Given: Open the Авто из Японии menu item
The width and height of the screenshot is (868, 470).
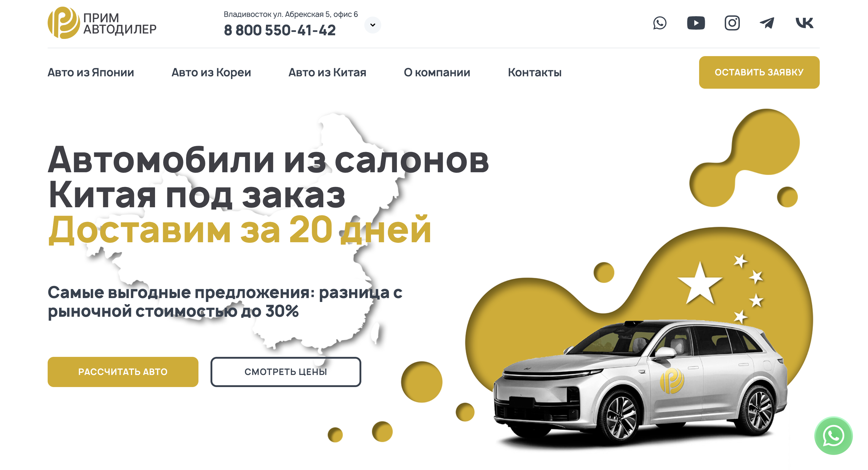Looking at the screenshot, I should [x=91, y=72].
